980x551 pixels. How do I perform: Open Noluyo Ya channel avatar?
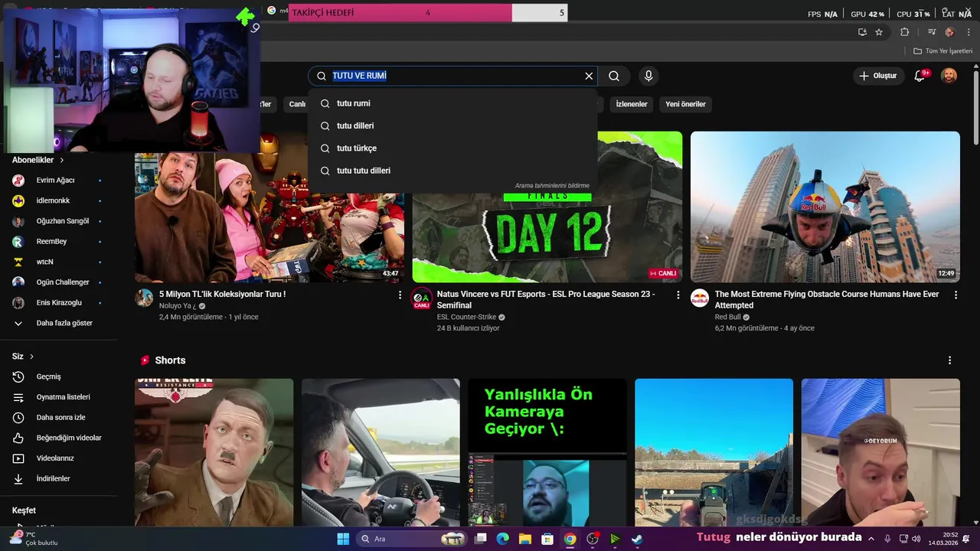pos(144,298)
